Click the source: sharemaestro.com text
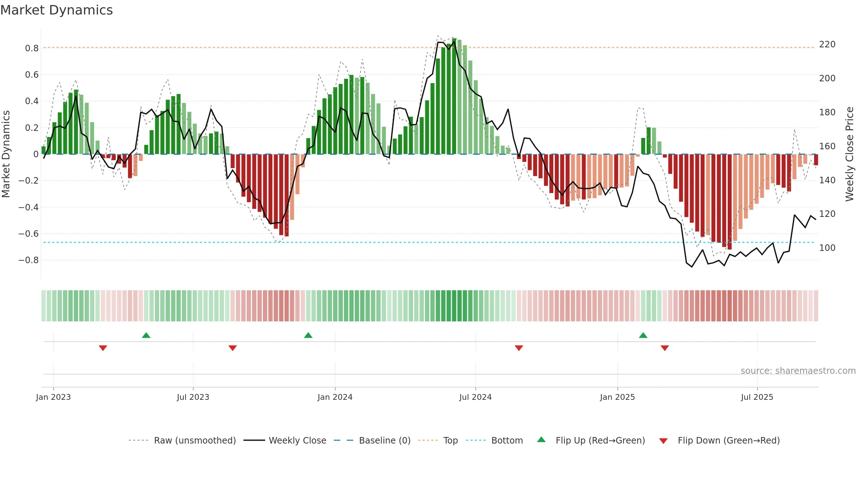Image resolution: width=868 pixels, height=488 pixels. 798,371
